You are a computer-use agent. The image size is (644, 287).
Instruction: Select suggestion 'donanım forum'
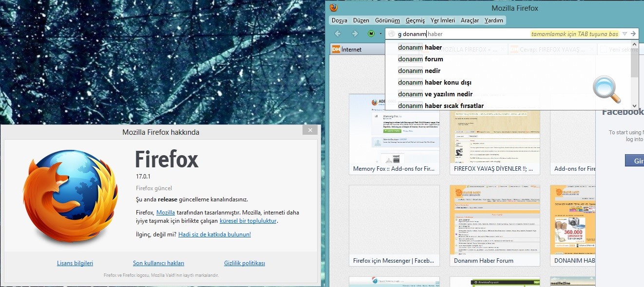(508, 59)
